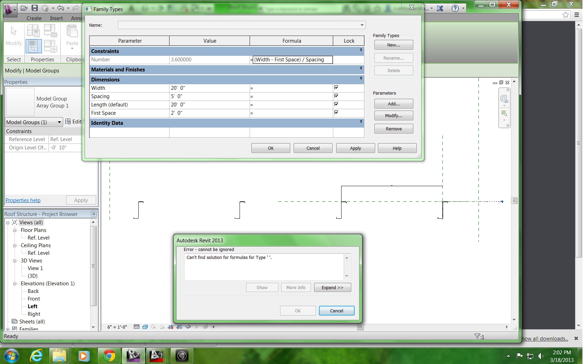The image size is (588, 364).
Task: Collapse the 3D Views tree node
Action: point(15,261)
